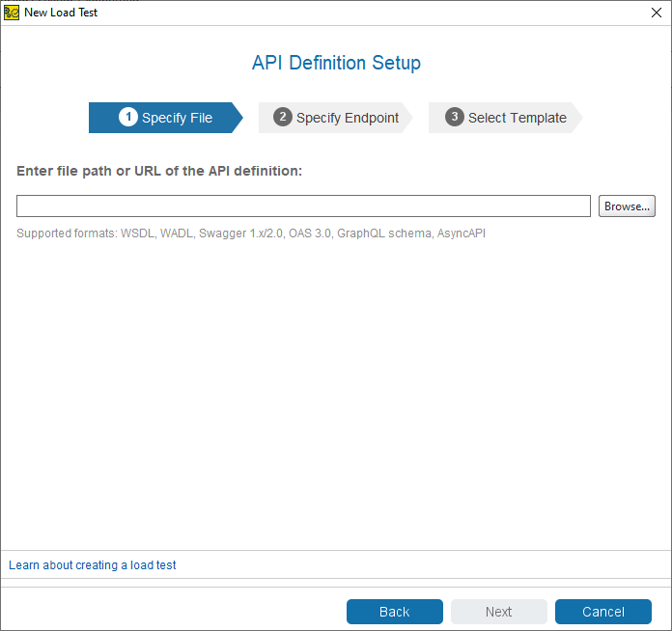Click the New Load Test title text

61,13
